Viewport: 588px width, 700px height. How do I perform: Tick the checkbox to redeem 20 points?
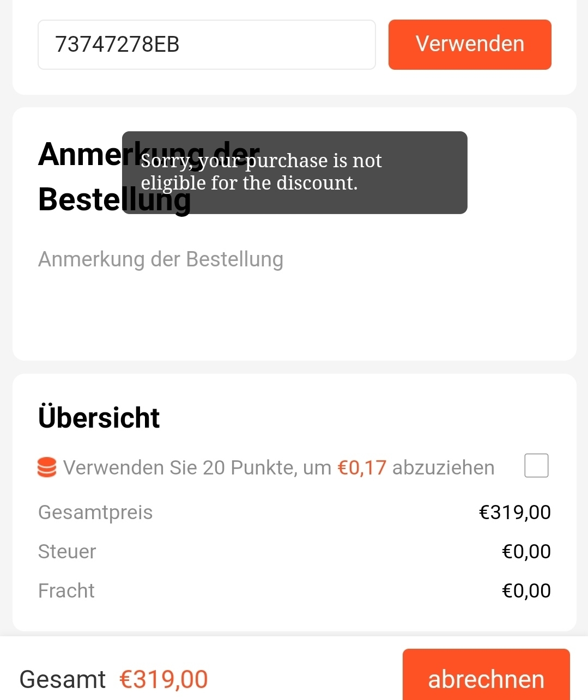click(x=536, y=466)
